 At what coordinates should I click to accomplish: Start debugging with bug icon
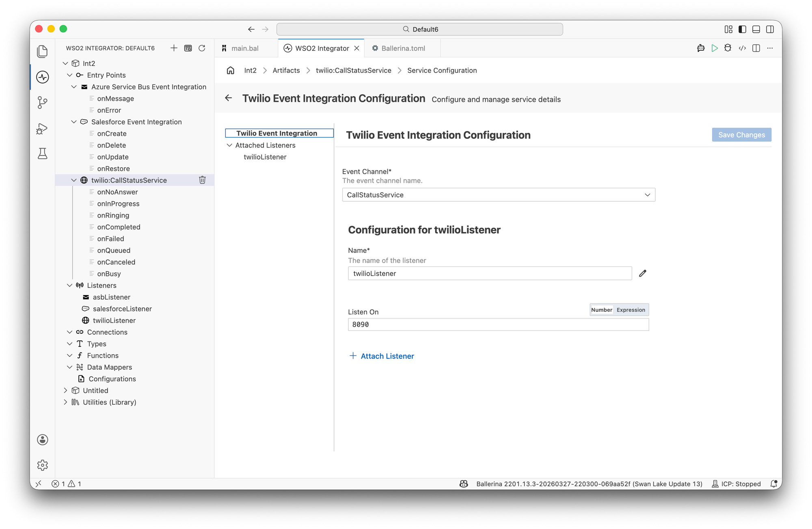click(x=728, y=48)
